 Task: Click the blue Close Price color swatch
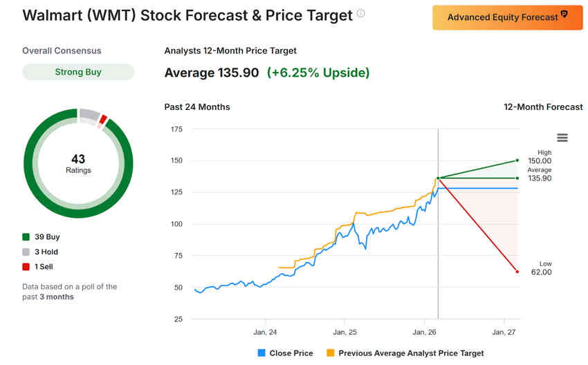[261, 353]
